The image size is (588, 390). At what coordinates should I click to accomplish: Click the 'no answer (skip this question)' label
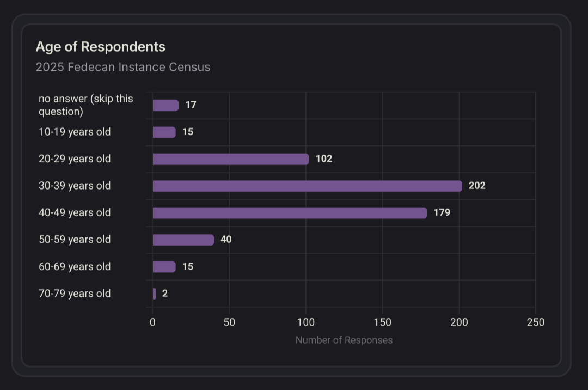[x=85, y=105]
